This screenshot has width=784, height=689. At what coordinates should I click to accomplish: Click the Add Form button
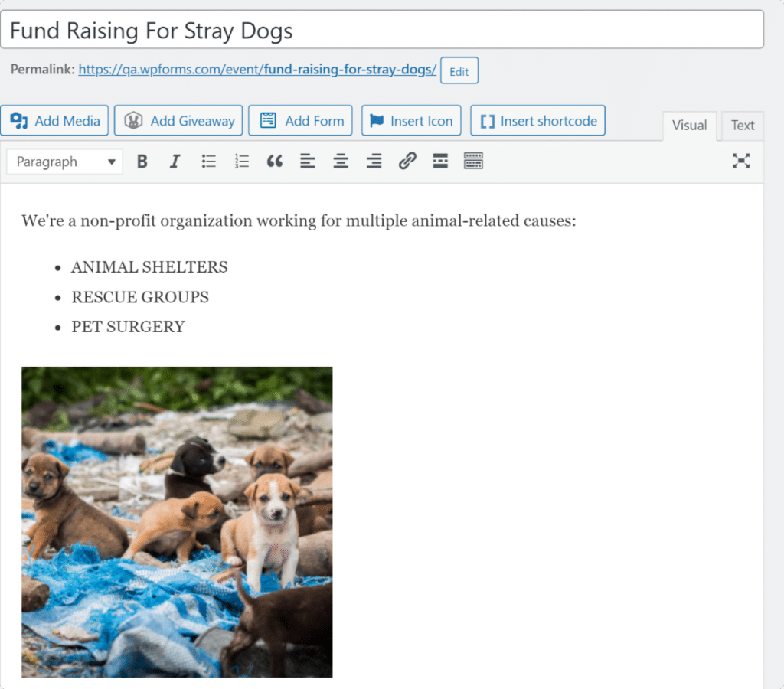[300, 120]
